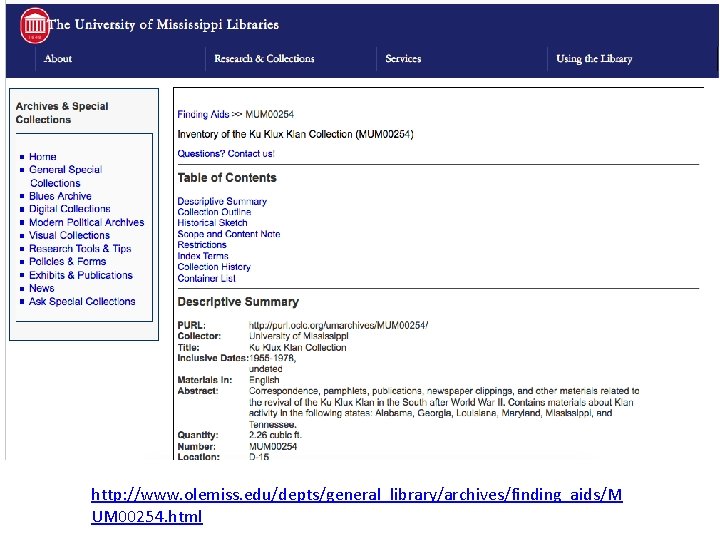Open Digital Collections in sidebar

pyautogui.click(x=70, y=209)
